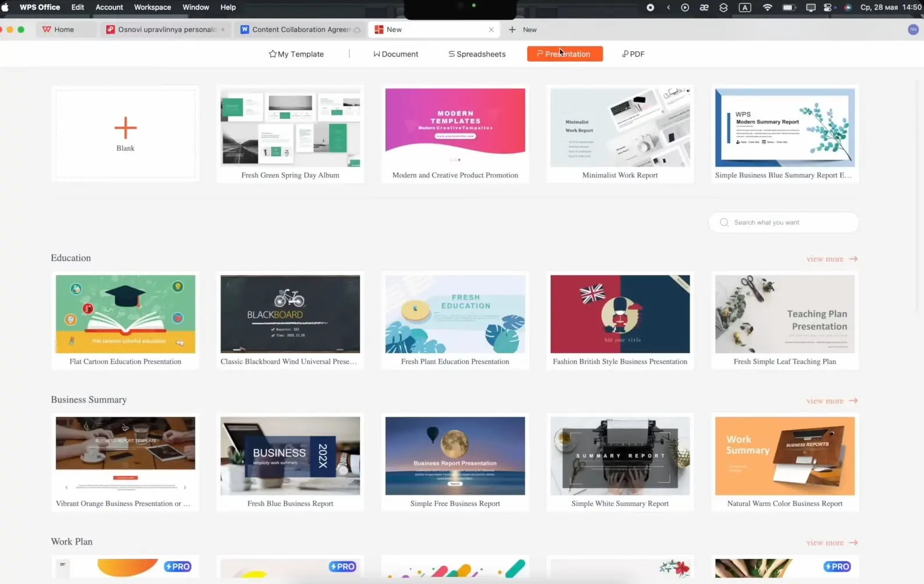Click the date and time in menu bar
The height and width of the screenshot is (584, 924).
891,8
